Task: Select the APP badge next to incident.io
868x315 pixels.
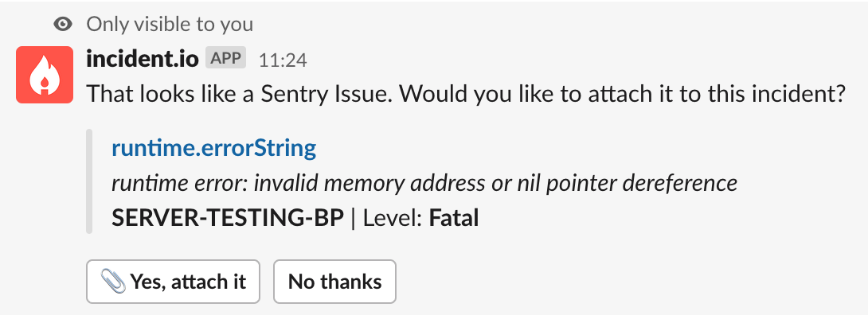Action: click(x=226, y=58)
